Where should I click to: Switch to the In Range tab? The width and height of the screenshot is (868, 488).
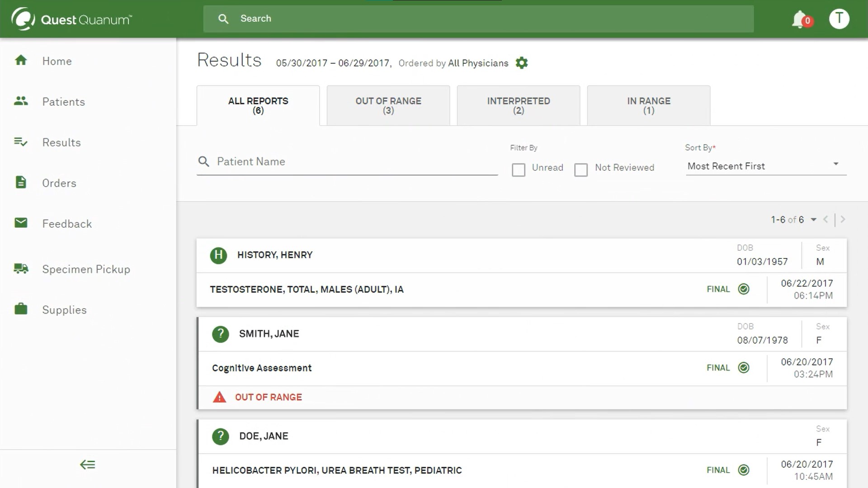(x=649, y=105)
